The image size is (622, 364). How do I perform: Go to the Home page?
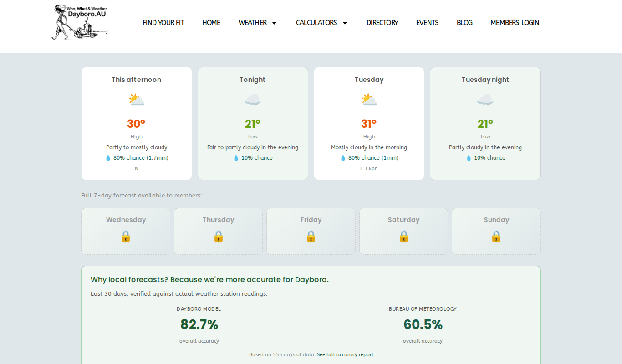[x=211, y=23]
